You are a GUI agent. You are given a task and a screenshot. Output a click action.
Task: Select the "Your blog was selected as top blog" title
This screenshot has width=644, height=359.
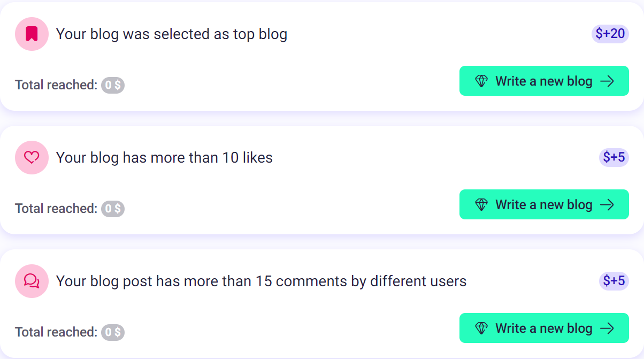pos(172,34)
